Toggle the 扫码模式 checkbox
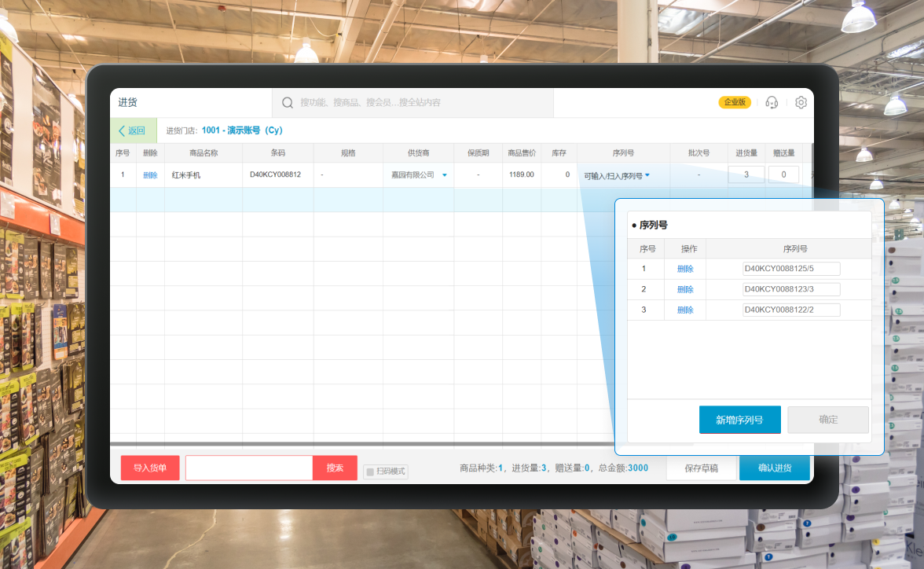 tap(370, 472)
